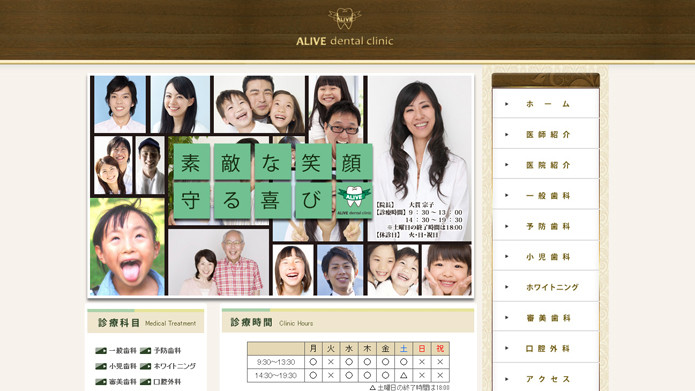
Task: Click the green flag icon beside 審美歯科 in 診療科目
Action: coord(101,382)
